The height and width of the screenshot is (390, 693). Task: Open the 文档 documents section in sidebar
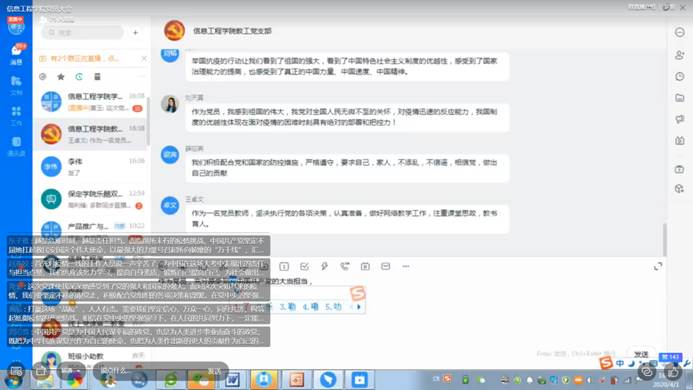pyautogui.click(x=16, y=85)
